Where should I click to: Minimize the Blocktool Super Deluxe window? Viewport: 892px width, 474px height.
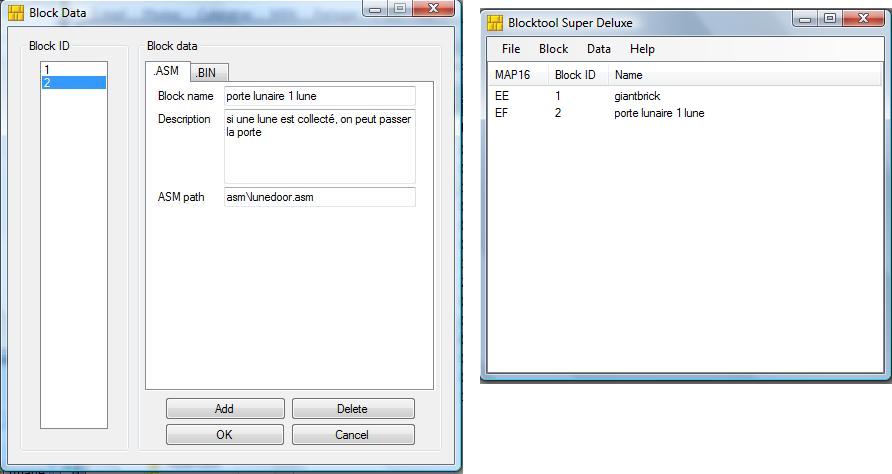(x=806, y=18)
